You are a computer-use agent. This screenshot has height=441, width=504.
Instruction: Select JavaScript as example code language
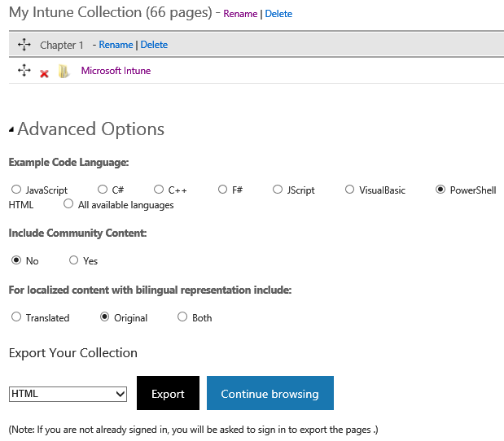pyautogui.click(x=16, y=190)
